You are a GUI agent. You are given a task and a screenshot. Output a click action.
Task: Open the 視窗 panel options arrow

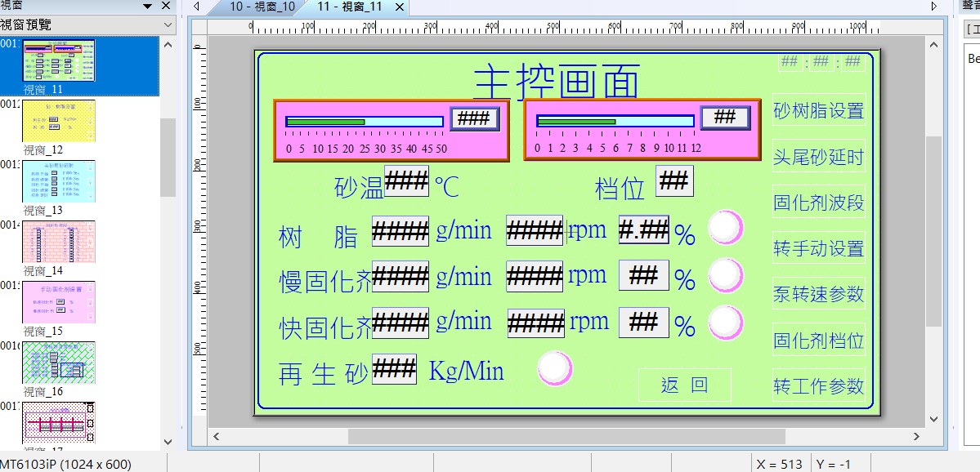coord(147,6)
